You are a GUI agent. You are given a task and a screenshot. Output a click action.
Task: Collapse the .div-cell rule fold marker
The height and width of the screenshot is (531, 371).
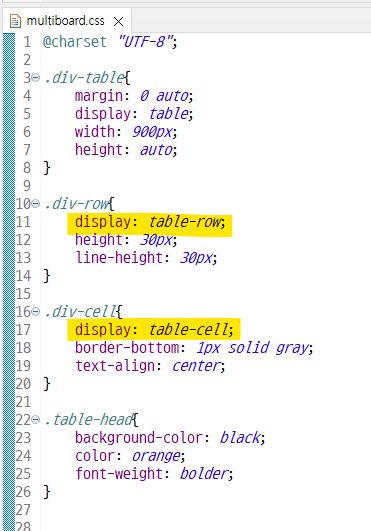coord(36,311)
